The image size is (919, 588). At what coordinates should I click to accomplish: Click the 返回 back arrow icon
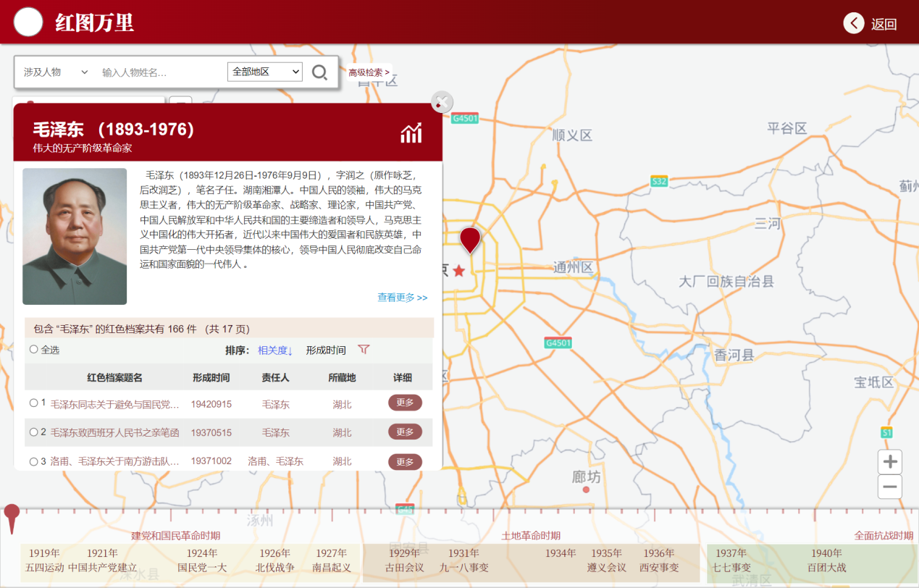tap(854, 23)
